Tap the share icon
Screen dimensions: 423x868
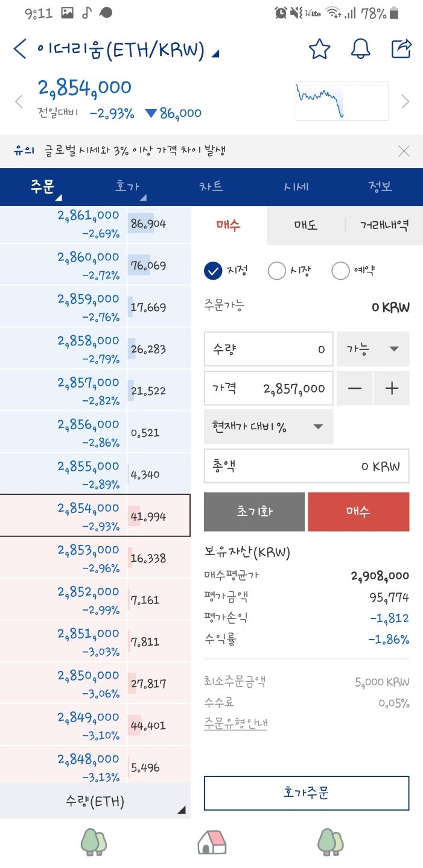[x=402, y=49]
